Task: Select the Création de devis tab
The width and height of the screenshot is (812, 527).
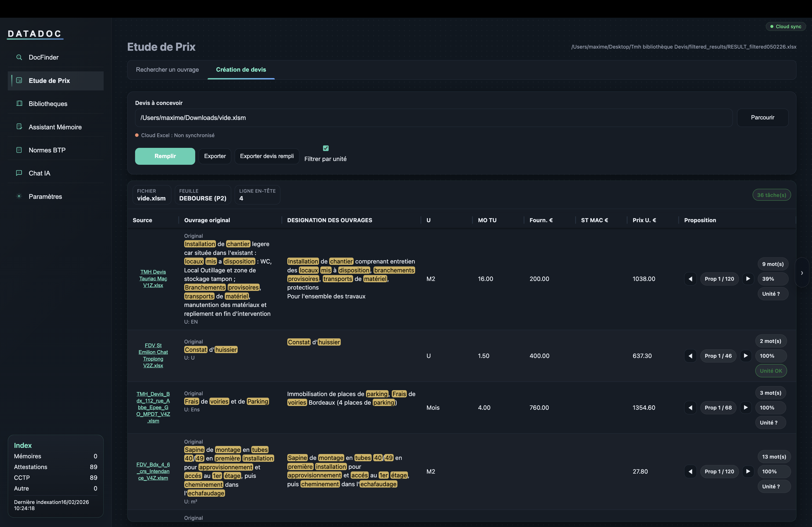Action: 241,69
